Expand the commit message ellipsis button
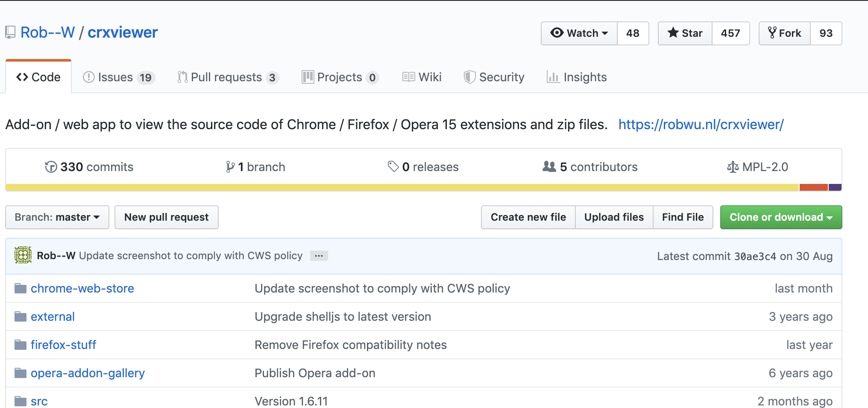The image size is (868, 408). click(319, 256)
